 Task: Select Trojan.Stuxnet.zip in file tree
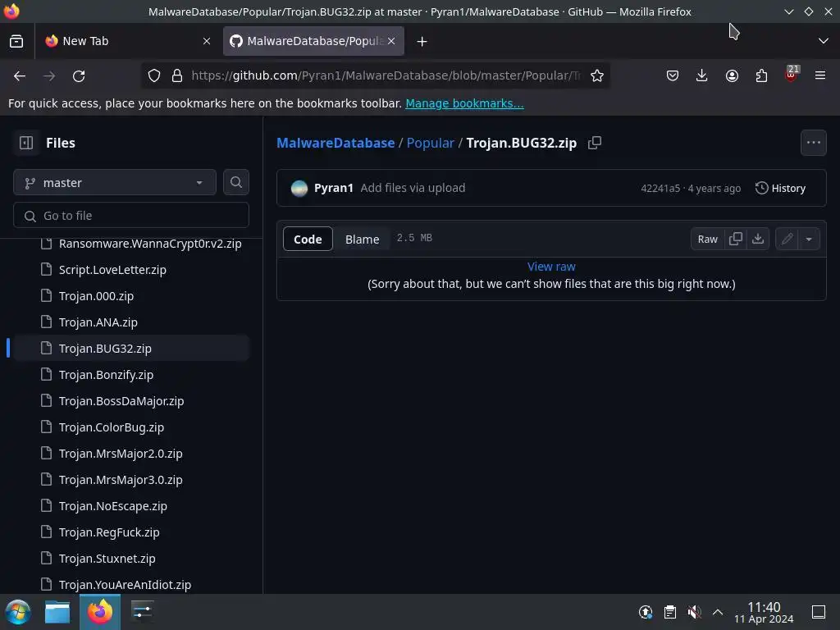click(x=131, y=558)
